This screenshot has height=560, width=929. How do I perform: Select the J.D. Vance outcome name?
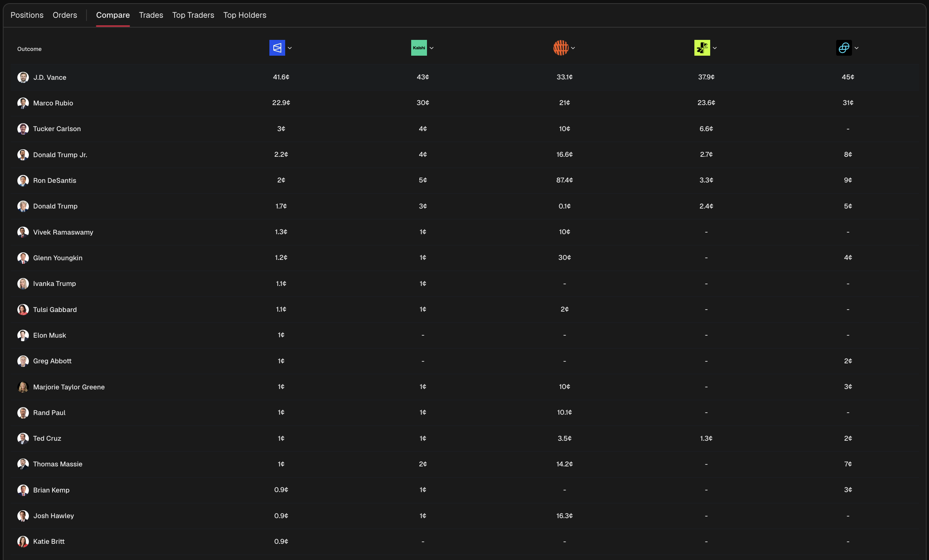click(x=50, y=77)
